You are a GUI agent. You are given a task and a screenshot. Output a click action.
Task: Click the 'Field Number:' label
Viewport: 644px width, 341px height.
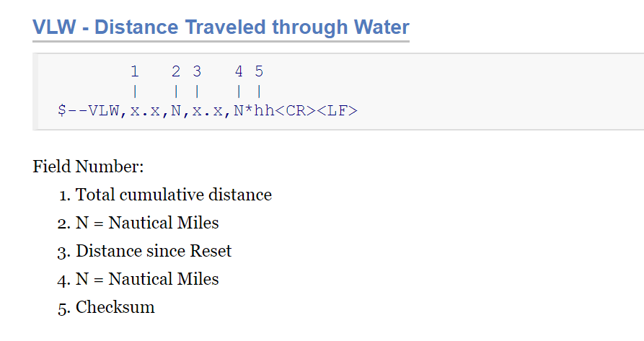88,167
